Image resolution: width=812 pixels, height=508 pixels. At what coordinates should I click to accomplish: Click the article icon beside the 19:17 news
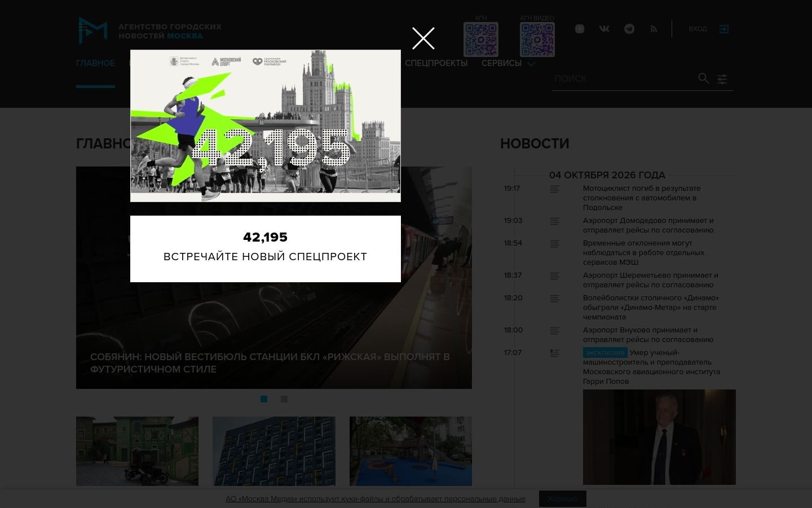(555, 189)
